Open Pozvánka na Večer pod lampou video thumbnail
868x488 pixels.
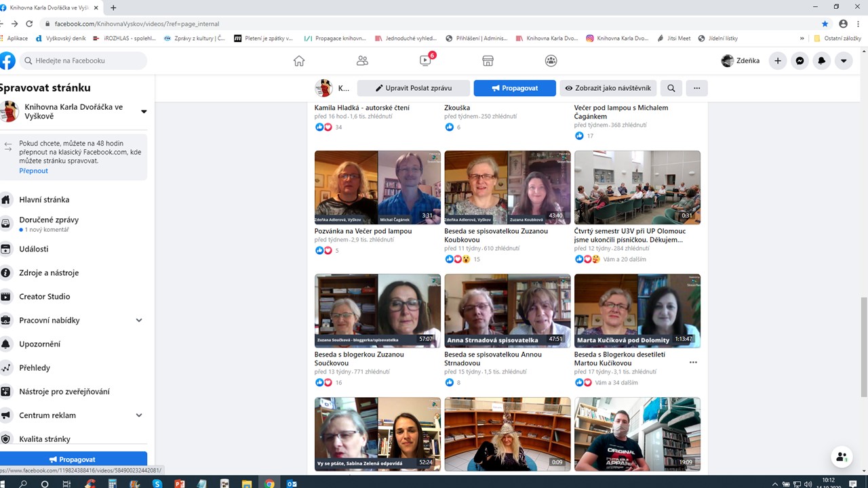tap(378, 187)
